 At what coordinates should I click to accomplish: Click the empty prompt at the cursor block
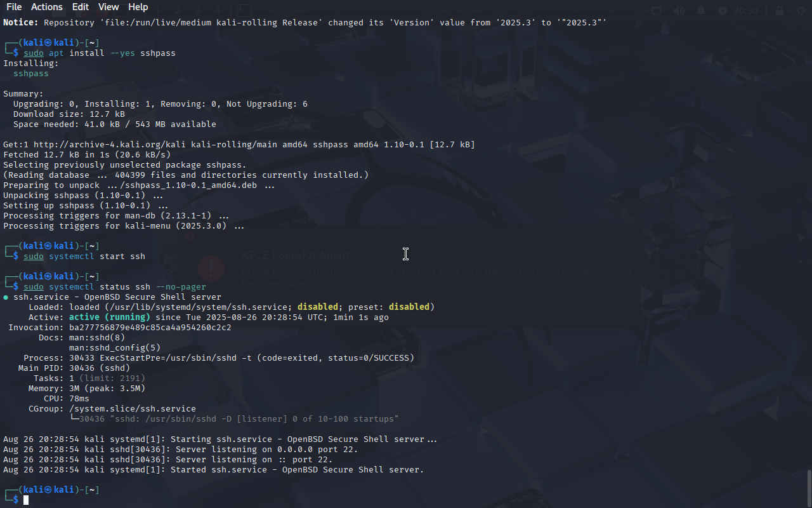pos(26,500)
